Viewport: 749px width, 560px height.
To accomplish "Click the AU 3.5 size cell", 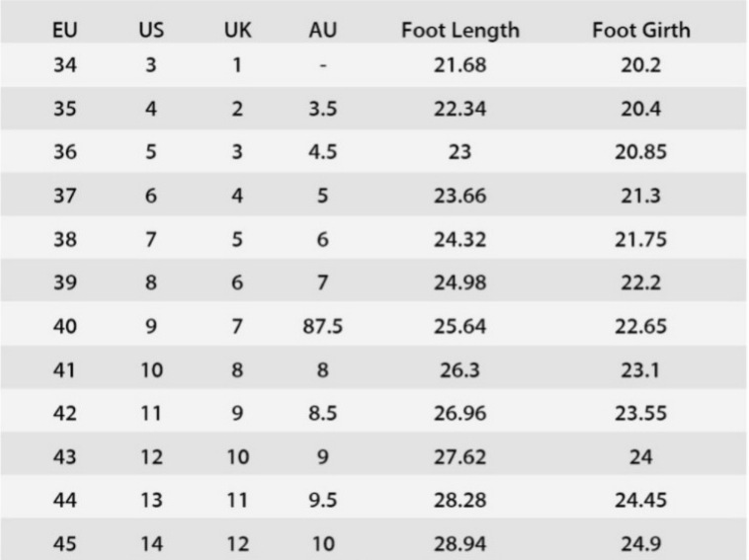I will (x=322, y=110).
